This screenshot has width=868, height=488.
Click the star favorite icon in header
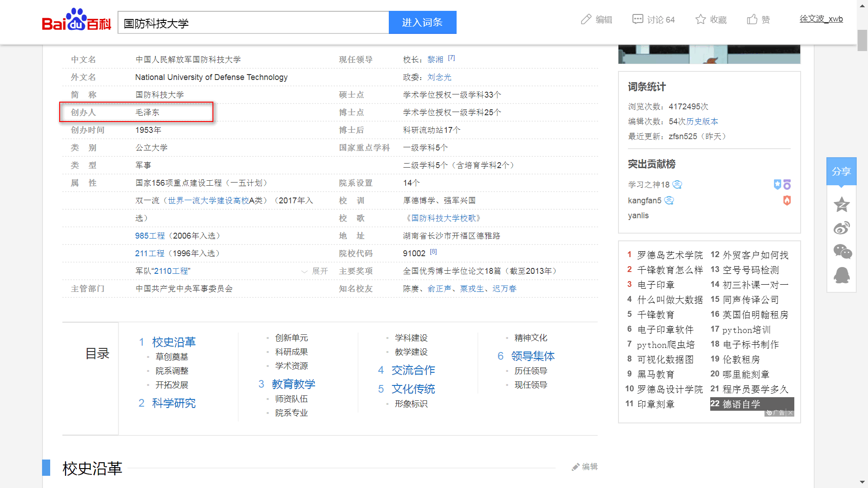point(700,19)
